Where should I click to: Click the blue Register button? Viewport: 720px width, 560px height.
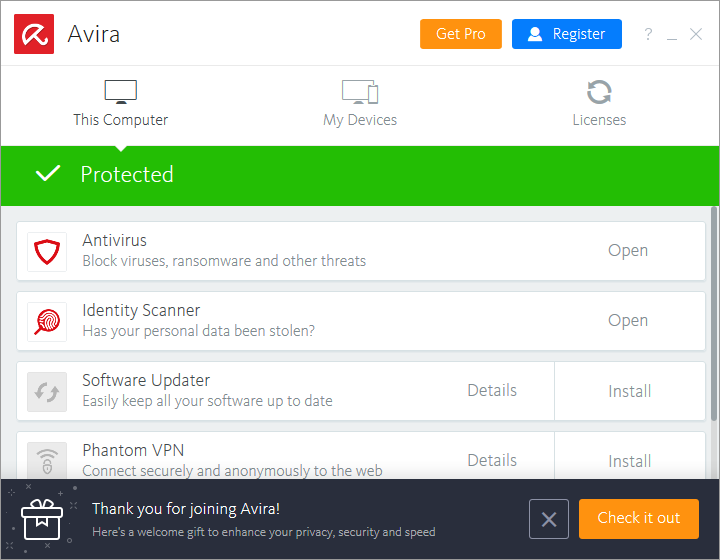click(566, 34)
